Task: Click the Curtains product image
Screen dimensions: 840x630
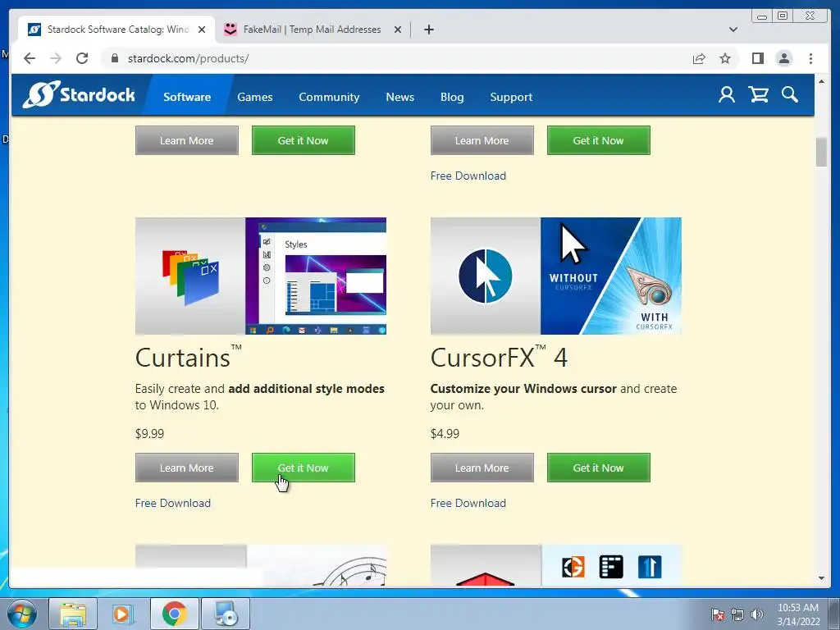Action: click(x=260, y=276)
